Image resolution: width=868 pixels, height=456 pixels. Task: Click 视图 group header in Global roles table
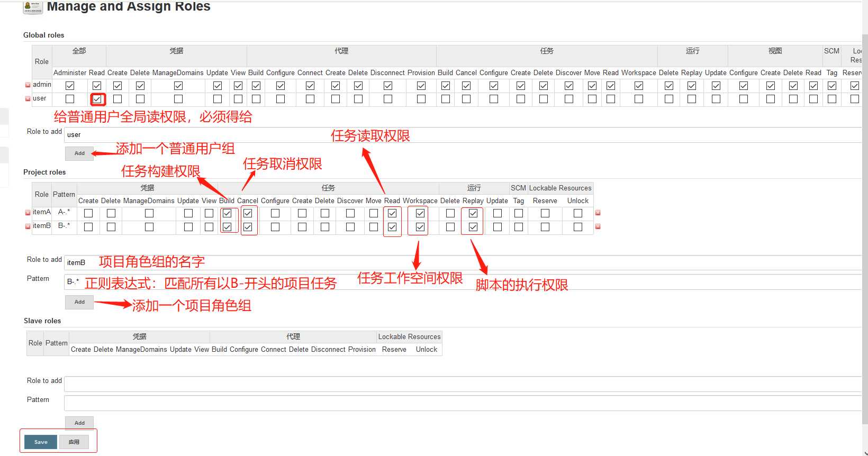[x=775, y=51]
